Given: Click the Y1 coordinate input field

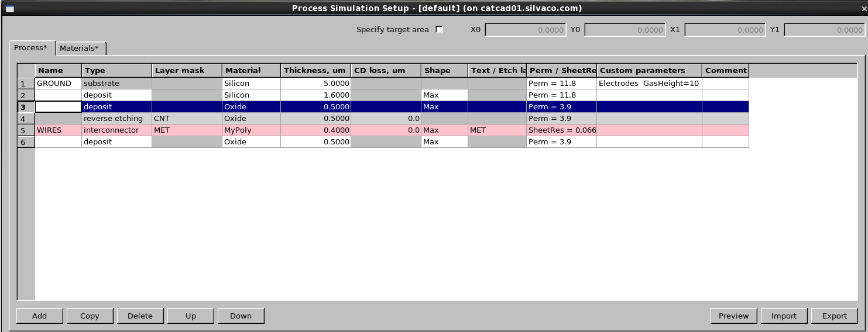Looking at the screenshot, I should pos(824,30).
